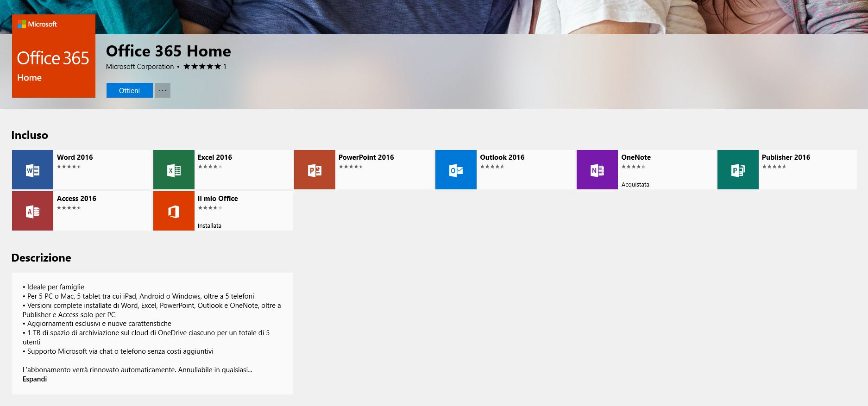This screenshot has width=868, height=406.
Task: Click the Outlook 2016 star rating
Action: click(492, 167)
